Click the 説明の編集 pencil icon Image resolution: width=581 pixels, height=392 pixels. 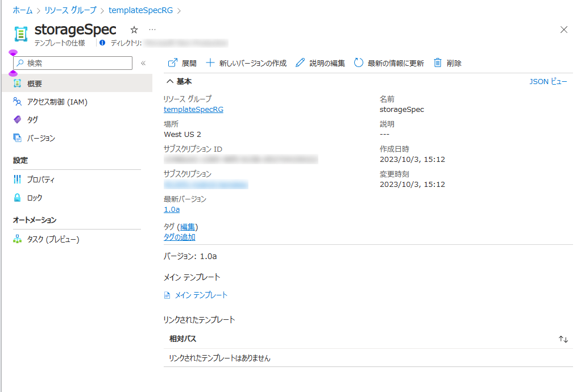coord(300,63)
